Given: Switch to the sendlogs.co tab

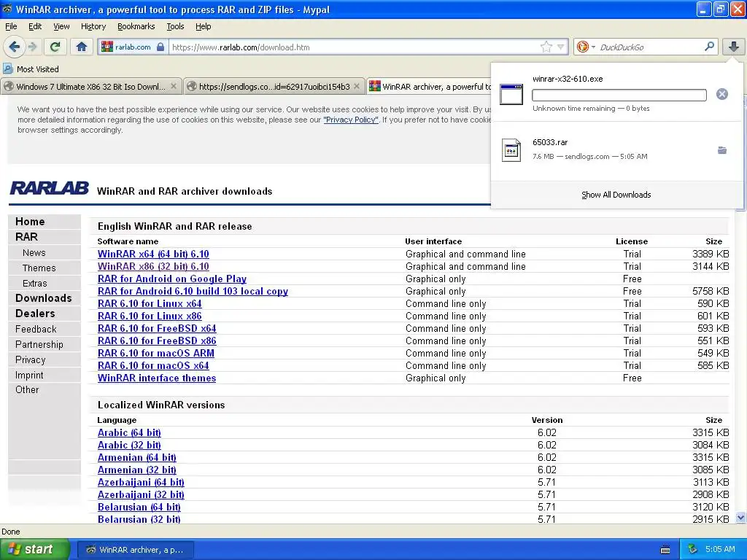Looking at the screenshot, I should click(274, 87).
